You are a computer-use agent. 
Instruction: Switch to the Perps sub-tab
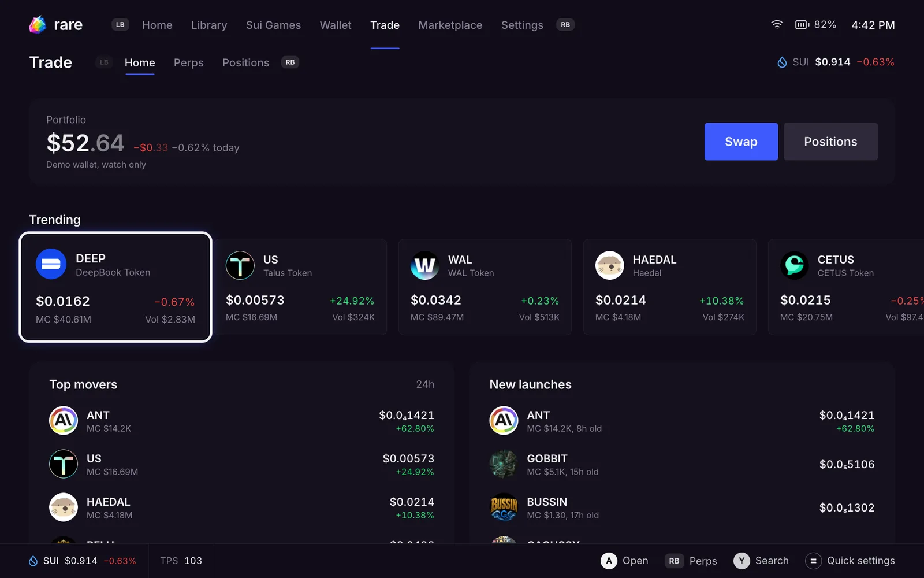click(189, 62)
